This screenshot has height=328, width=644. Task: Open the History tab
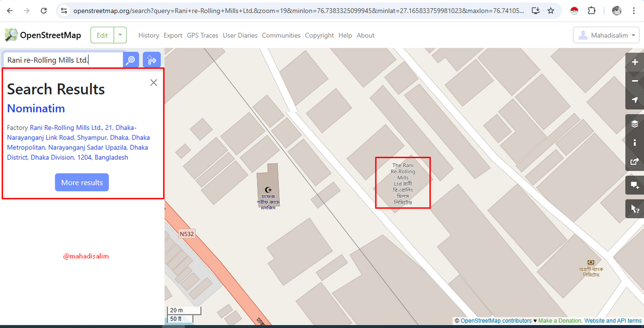[x=148, y=35]
